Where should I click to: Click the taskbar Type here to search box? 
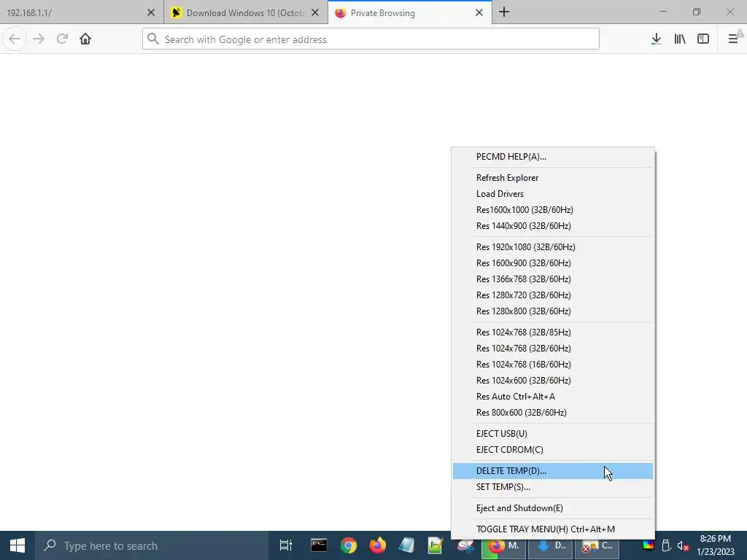click(x=152, y=545)
